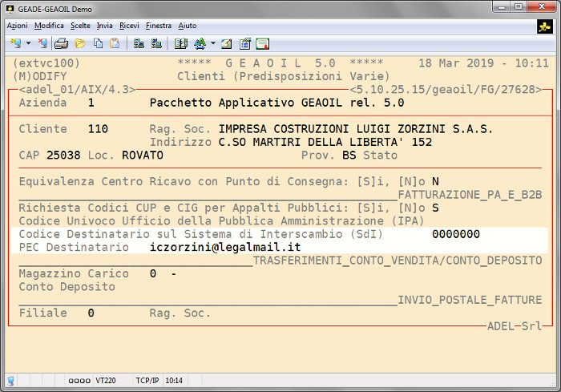This screenshot has width=561, height=392.
Task: Click the Azienda value 1
Action: point(91,103)
